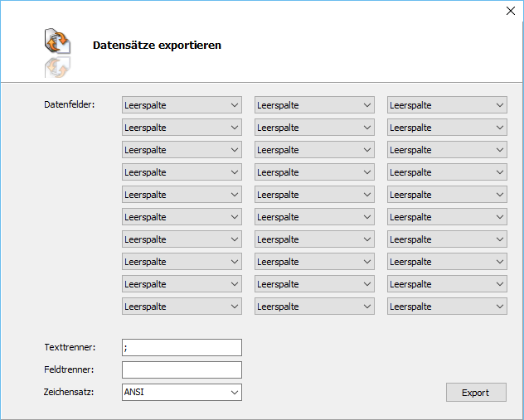524x420 pixels.
Task: Close the export dialog window
Action: [x=511, y=12]
